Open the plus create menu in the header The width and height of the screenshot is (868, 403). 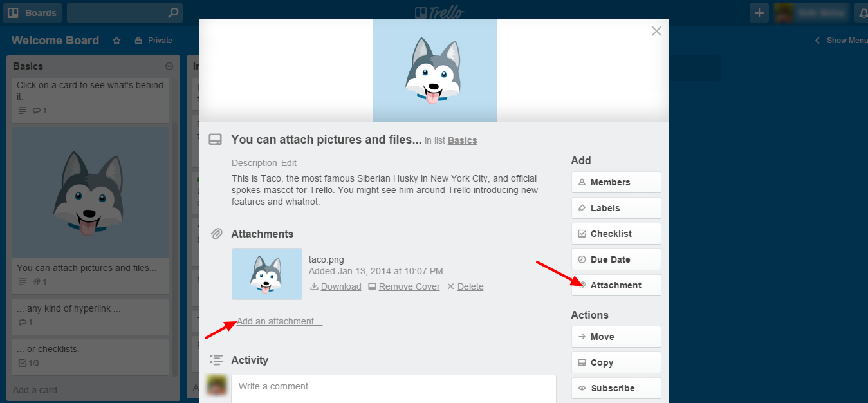pyautogui.click(x=759, y=13)
